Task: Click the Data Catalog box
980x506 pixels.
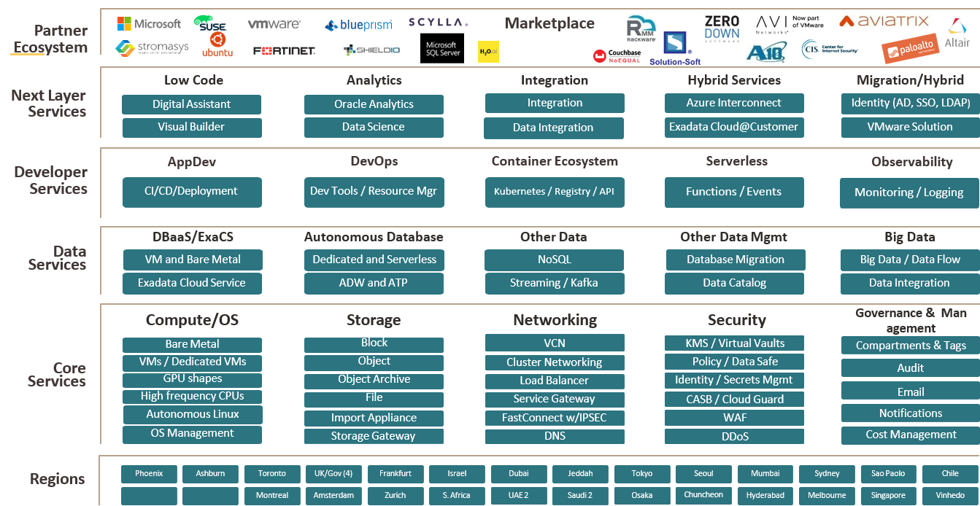Action: pos(734,283)
